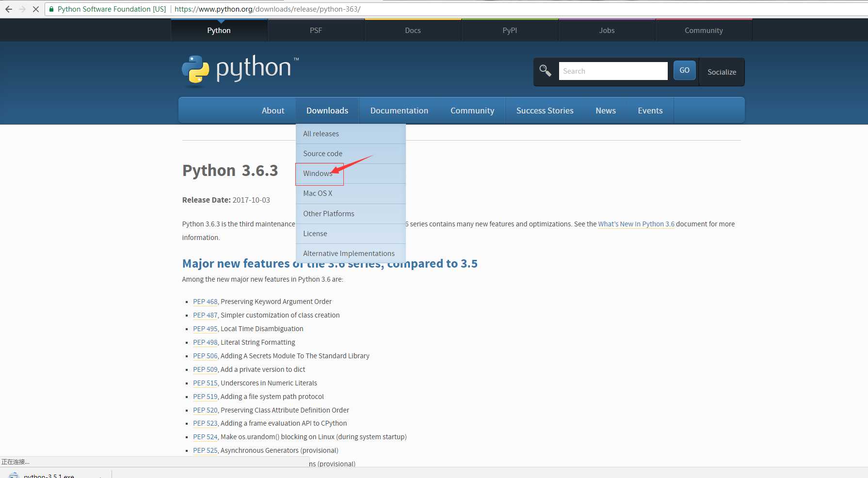Screen dimensions: 868x478
Task: Select All releases in Downloads menu
Action: point(351,134)
